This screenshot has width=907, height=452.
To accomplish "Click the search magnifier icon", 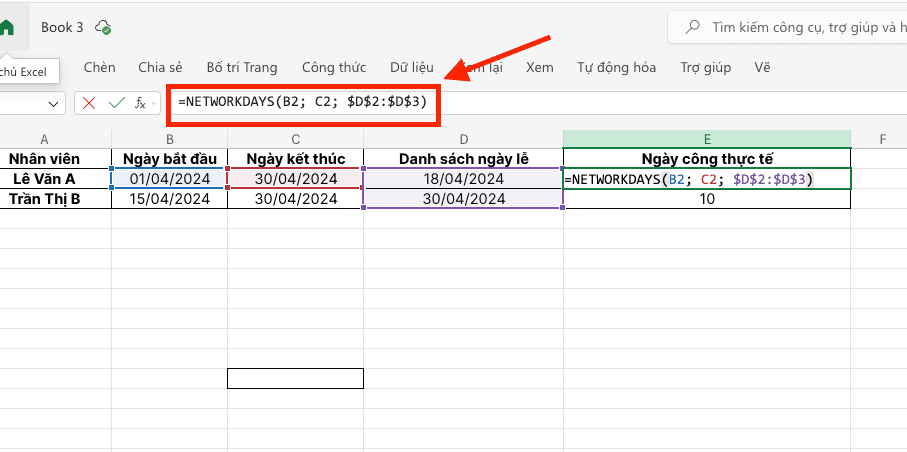I will (692, 27).
